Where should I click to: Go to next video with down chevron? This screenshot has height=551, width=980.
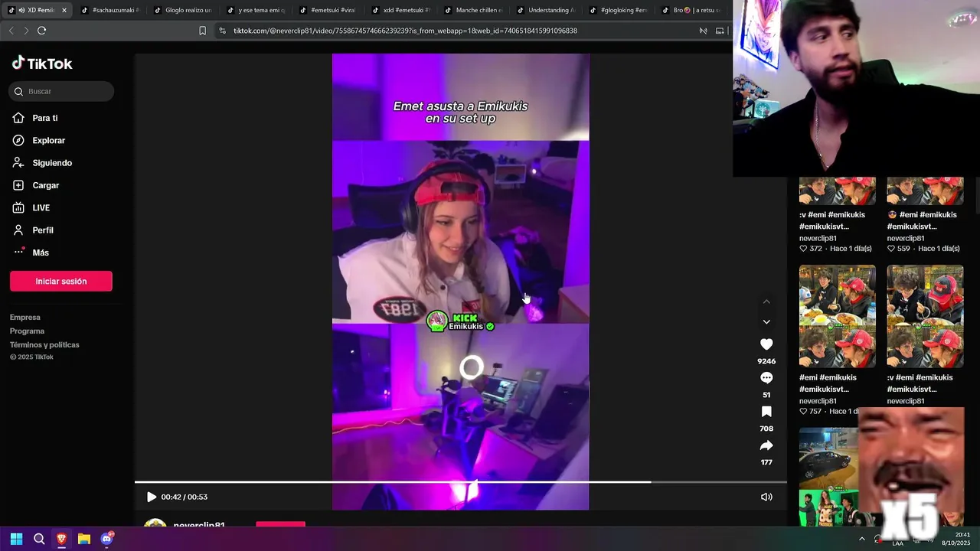(766, 321)
